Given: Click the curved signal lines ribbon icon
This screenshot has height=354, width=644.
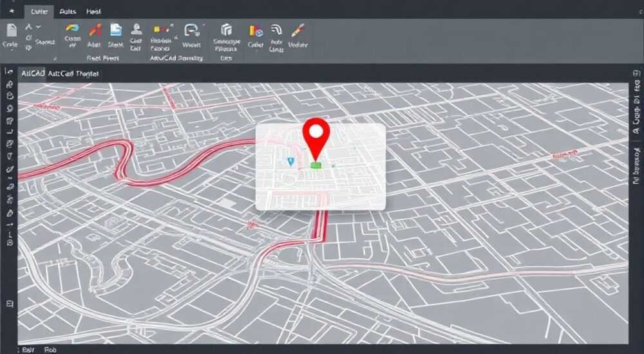Looking at the screenshot, I should 276,30.
